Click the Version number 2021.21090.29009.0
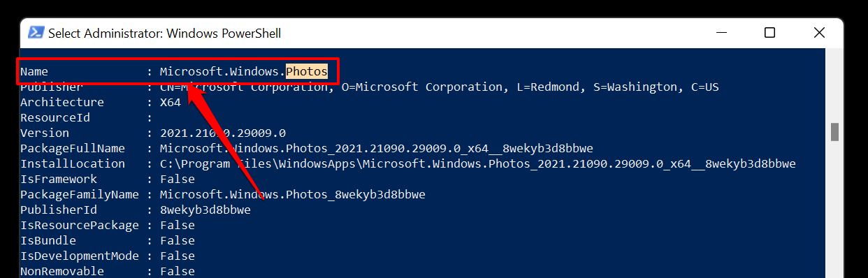The width and height of the screenshot is (868, 278). click(223, 133)
